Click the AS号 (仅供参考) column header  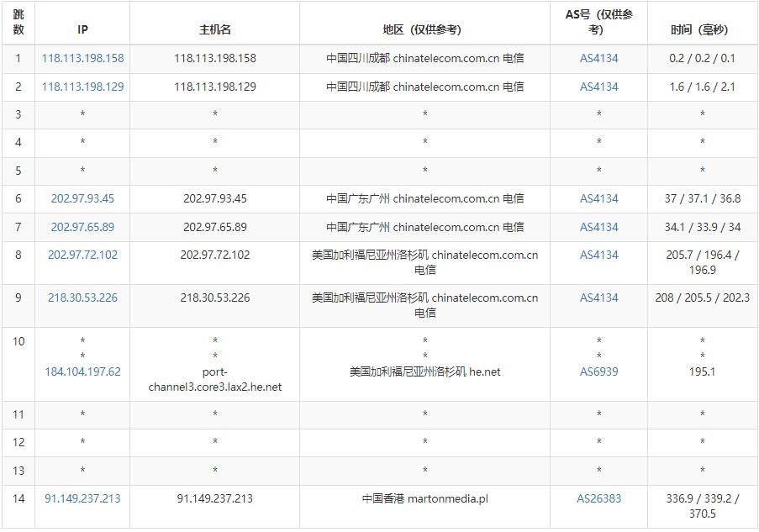pos(598,22)
